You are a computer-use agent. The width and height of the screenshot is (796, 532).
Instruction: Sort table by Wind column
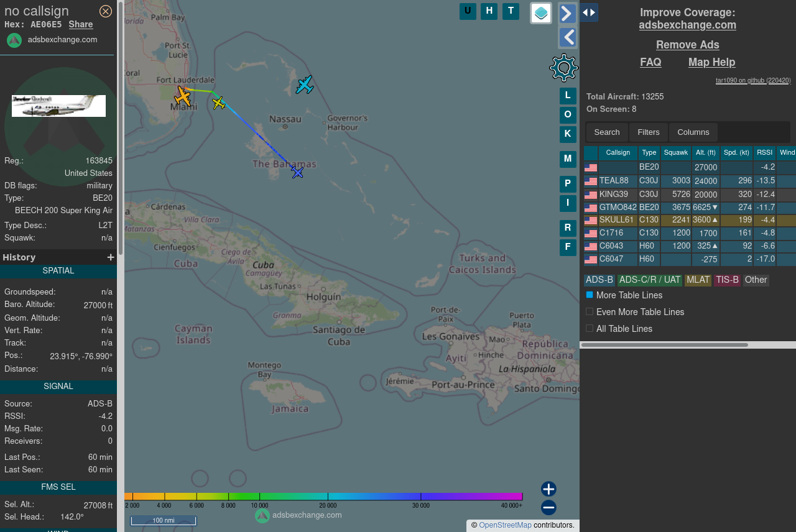tap(787, 153)
